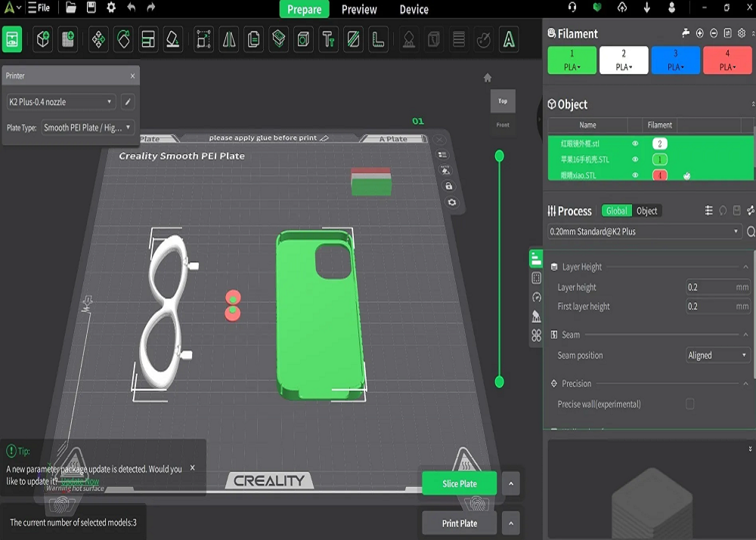Image resolution: width=756 pixels, height=540 pixels.
Task: Select the Move tool
Action: (x=99, y=39)
